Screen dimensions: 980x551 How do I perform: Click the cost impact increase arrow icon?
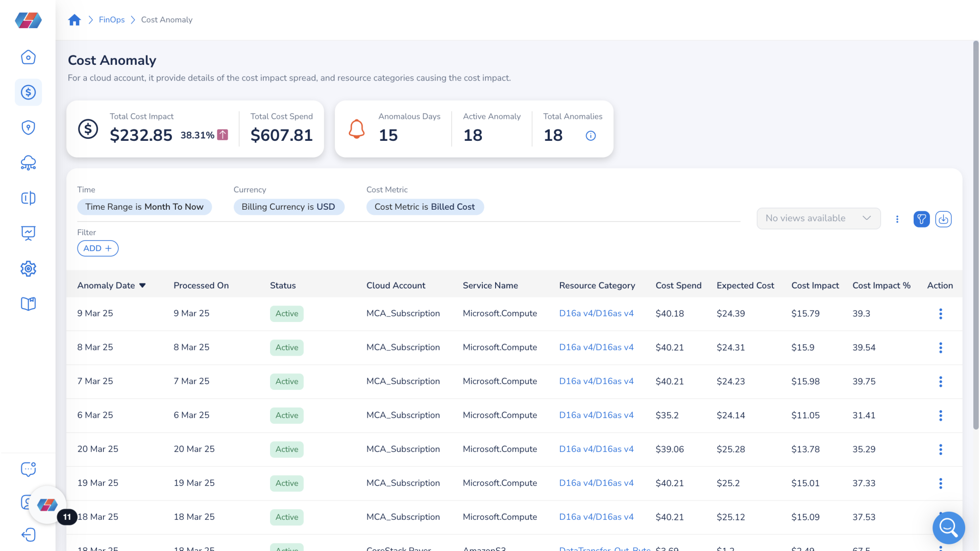click(x=223, y=135)
